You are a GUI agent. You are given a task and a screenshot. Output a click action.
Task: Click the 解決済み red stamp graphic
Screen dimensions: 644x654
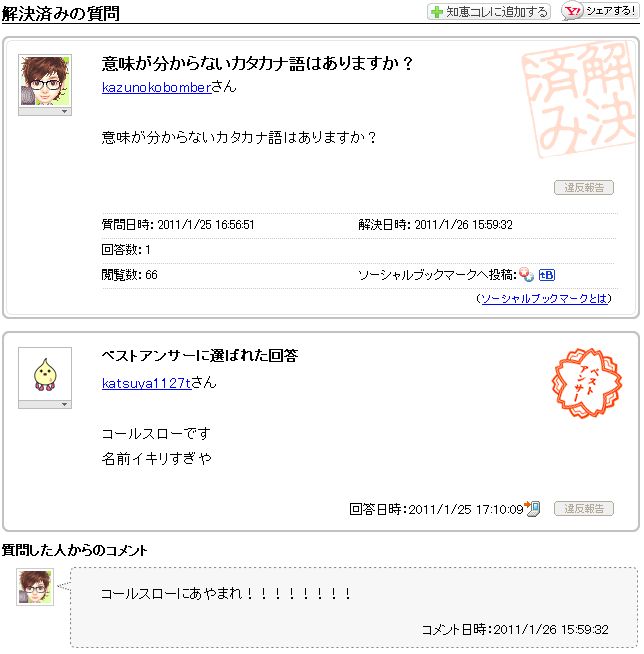pyautogui.click(x=578, y=99)
